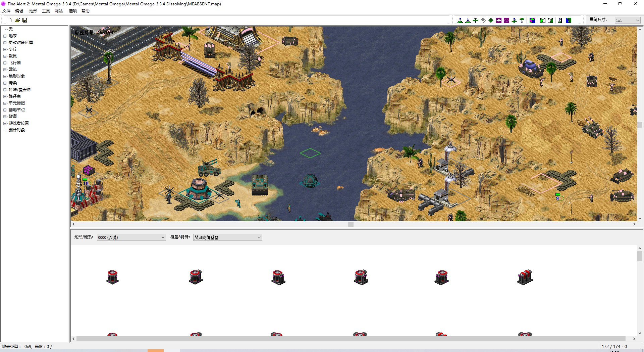Expand the 地表 tree node

point(5,36)
